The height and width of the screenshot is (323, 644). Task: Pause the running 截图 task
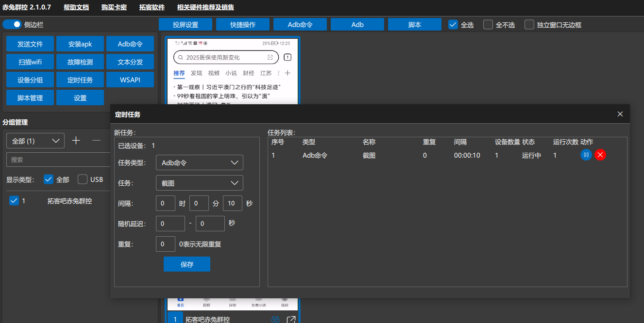point(586,155)
